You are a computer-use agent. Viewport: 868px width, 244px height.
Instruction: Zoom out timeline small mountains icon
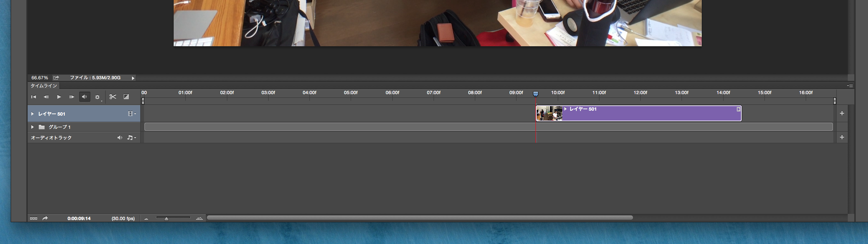[146, 219]
